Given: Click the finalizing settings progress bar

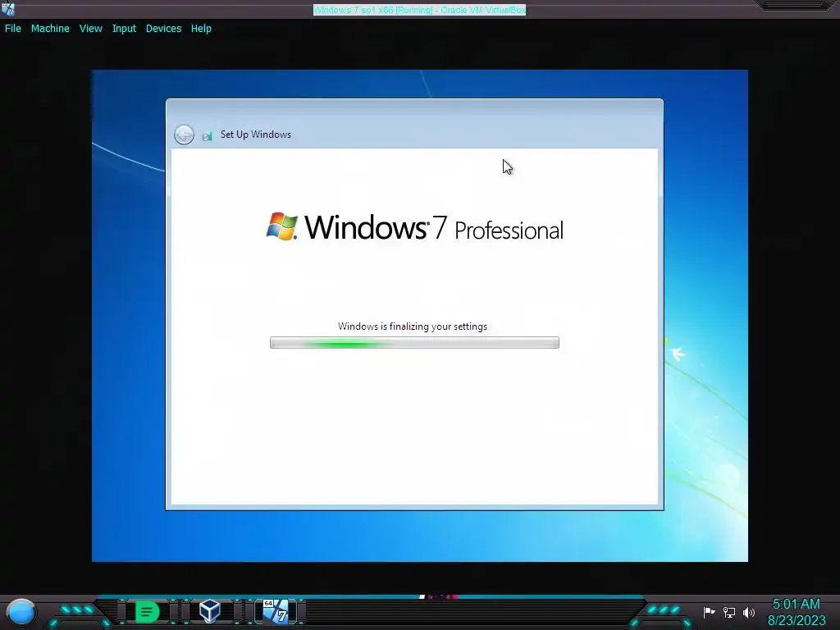Looking at the screenshot, I should 414,342.
